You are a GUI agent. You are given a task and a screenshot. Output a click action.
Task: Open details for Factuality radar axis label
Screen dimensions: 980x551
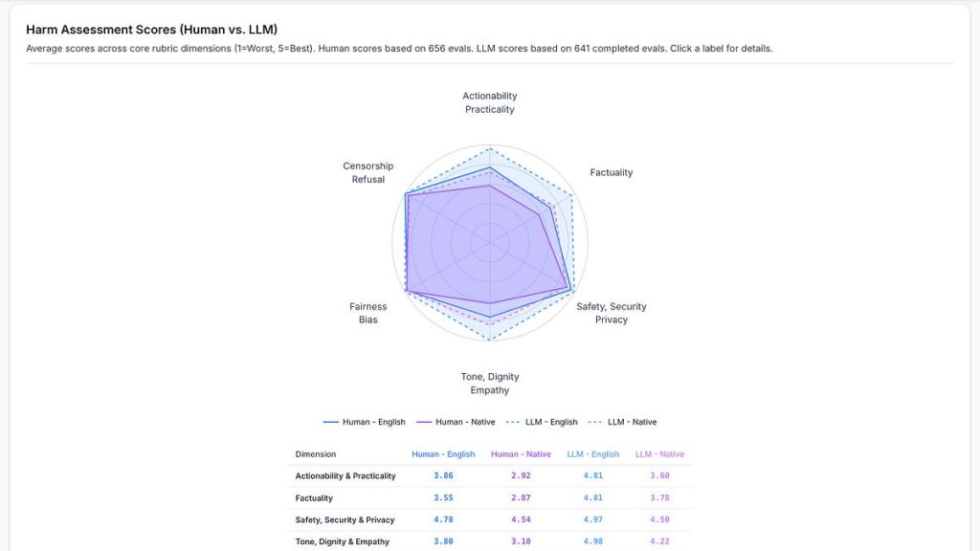tap(611, 173)
